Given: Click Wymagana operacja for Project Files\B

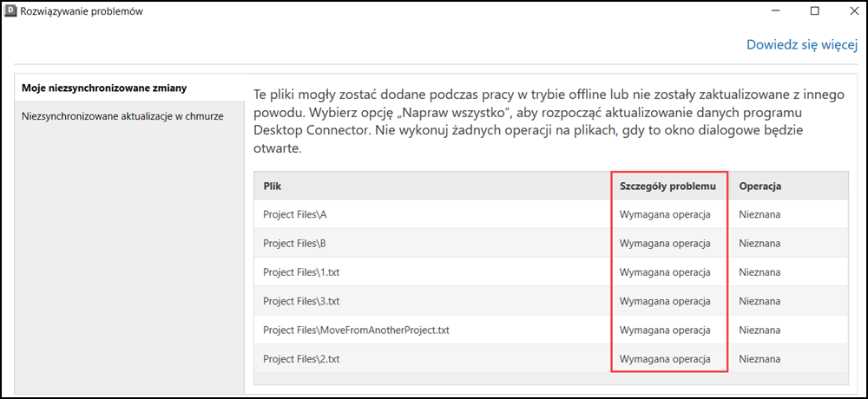Looking at the screenshot, I should (x=664, y=243).
